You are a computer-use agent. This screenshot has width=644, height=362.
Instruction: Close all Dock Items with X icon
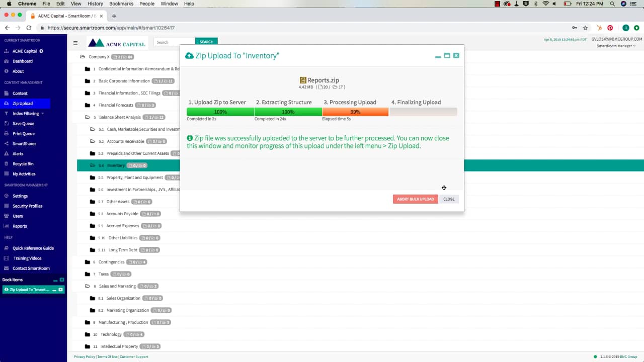point(62,280)
